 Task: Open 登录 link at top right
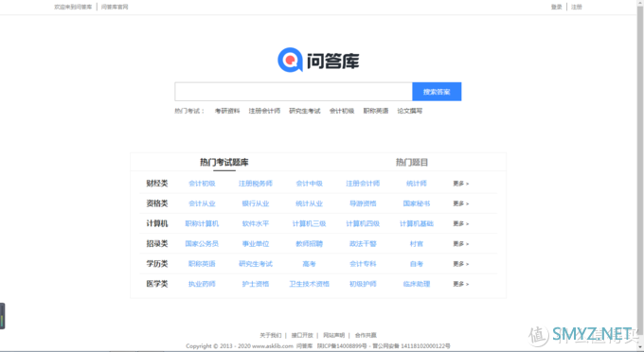point(556,7)
